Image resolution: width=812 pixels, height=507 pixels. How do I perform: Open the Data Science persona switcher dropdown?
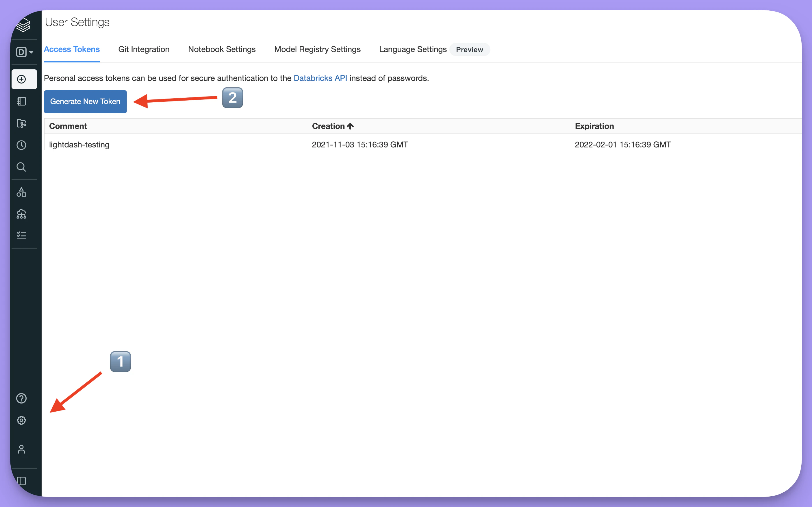click(25, 52)
